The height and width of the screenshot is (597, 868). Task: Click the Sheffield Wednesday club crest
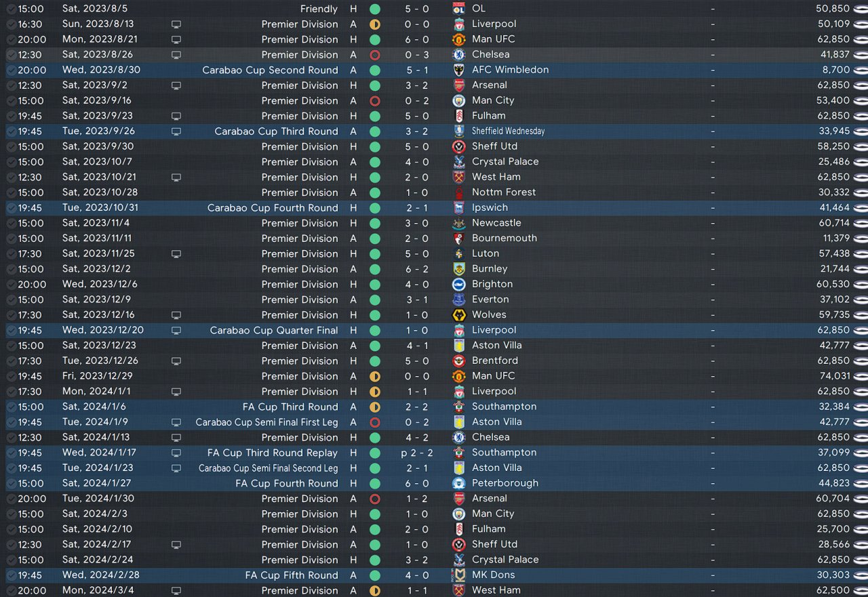[x=459, y=131]
